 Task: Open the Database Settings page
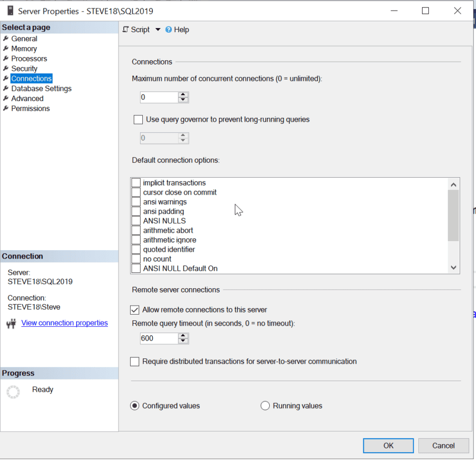(41, 88)
